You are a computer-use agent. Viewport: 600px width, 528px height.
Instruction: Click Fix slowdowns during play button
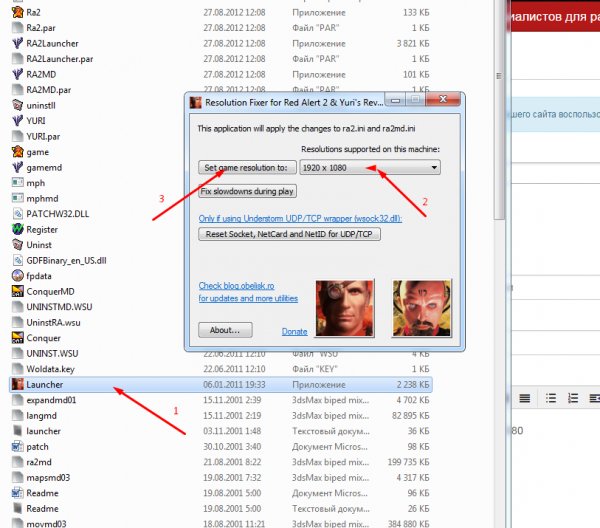pos(246,190)
